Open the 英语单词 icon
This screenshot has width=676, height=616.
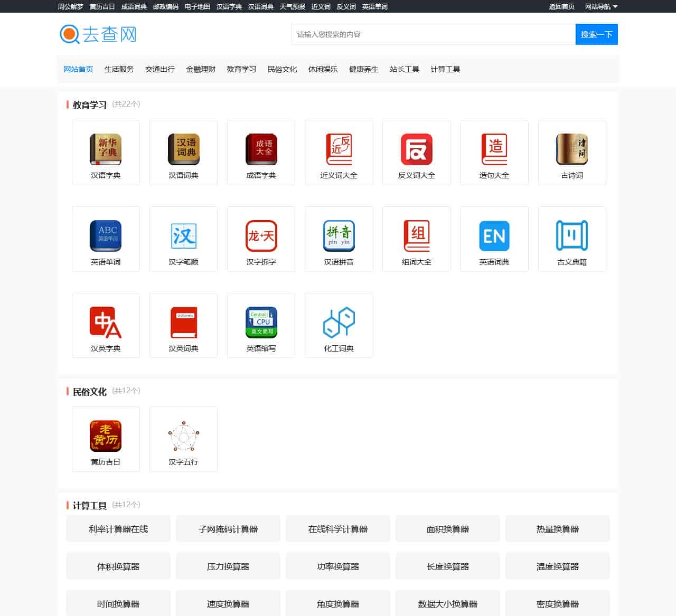(106, 239)
